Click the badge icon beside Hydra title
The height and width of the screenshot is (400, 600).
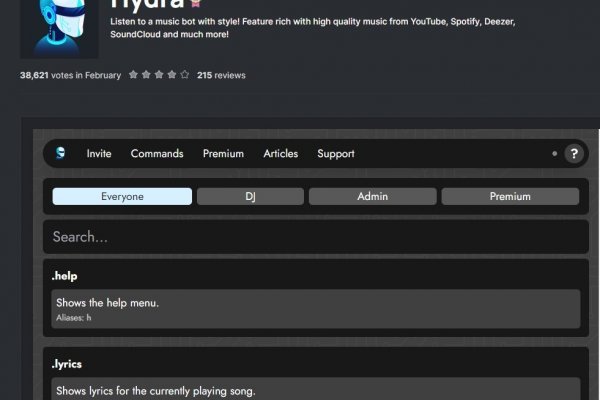tap(198, 4)
